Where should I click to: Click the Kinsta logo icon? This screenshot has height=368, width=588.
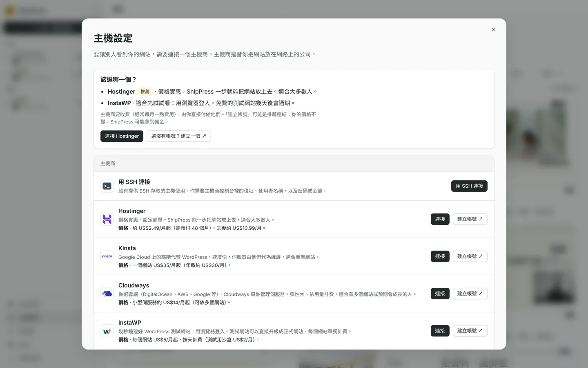[x=107, y=256]
